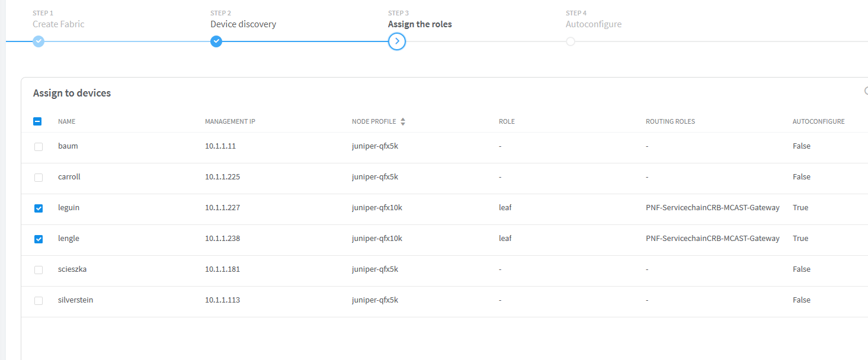Click the Create Fabric step checkmark icon

[x=39, y=41]
